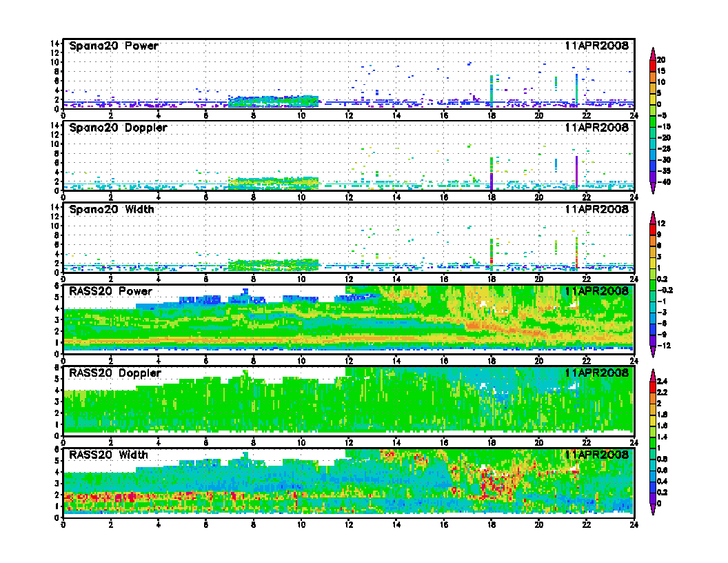The width and height of the screenshot is (728, 563).
Task: Click the 'Spano20 Doppler' panel title
Action: click(x=118, y=127)
